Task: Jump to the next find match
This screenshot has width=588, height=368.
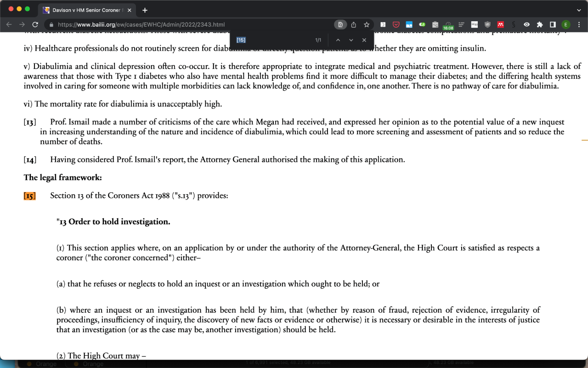Action: [x=351, y=40]
